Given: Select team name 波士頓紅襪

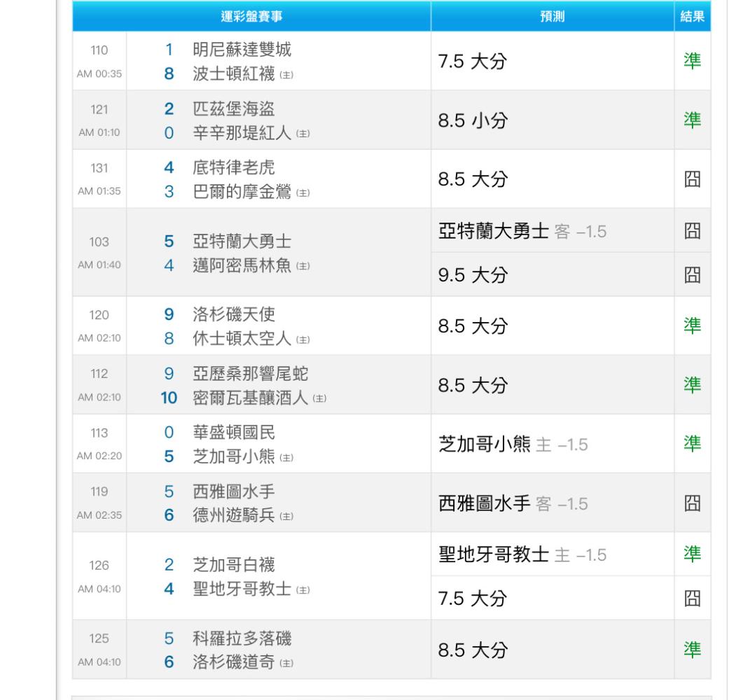Looking at the screenshot, I should [x=234, y=73].
